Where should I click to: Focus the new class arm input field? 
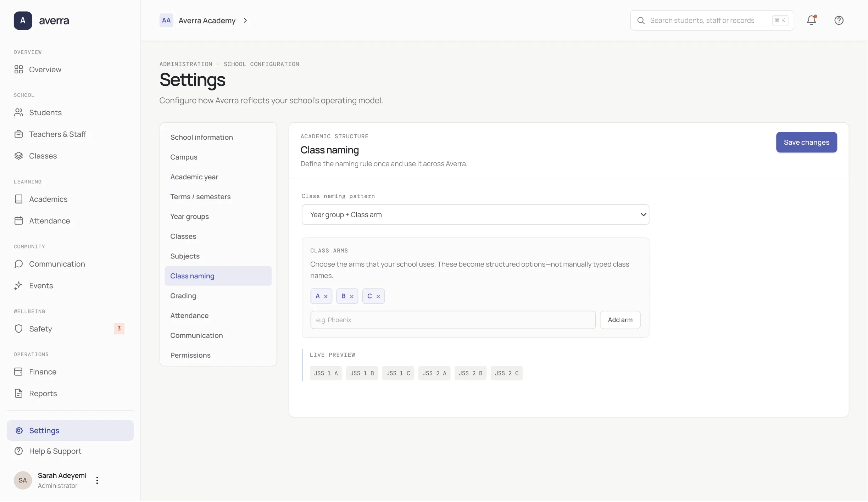click(x=453, y=320)
